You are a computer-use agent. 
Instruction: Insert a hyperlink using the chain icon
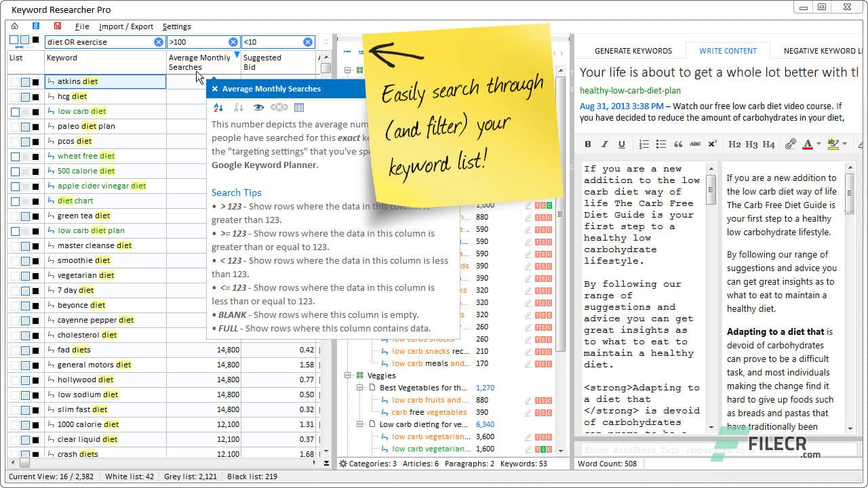pos(790,144)
